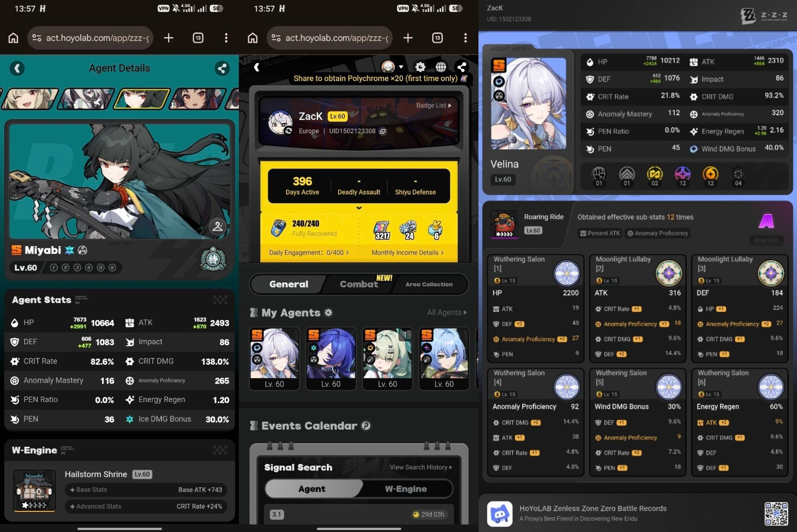Viewport: 797px width, 532px height.
Task: Open the white-haired Velina card in My Agents
Action: click(275, 359)
